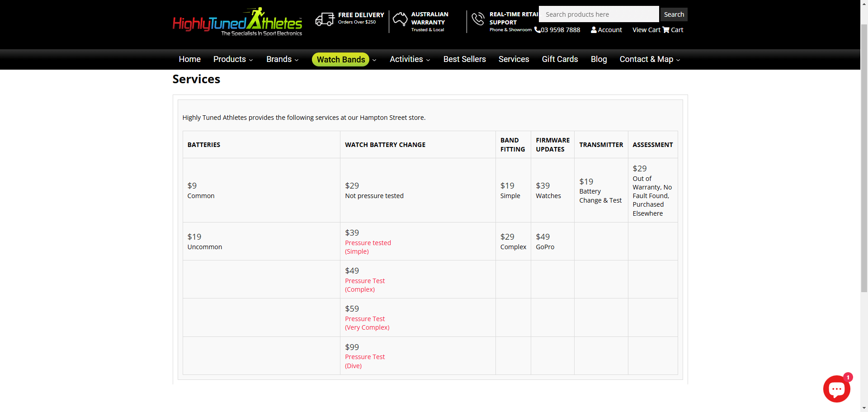
Task: Click the scrollbar down arrow
Action: tap(865, 407)
